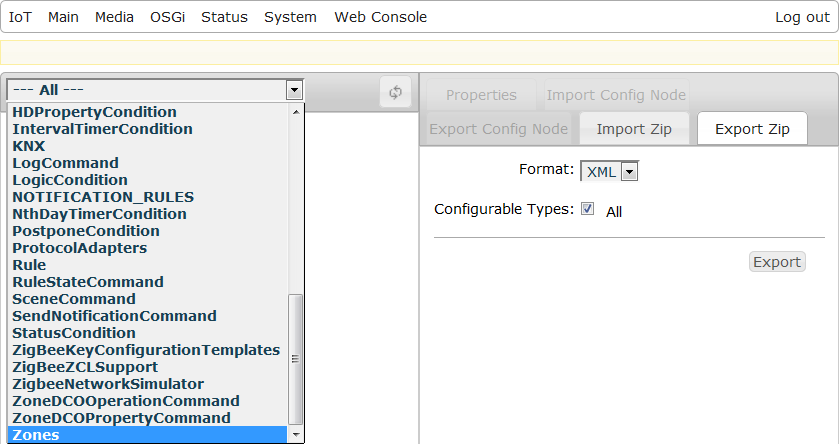The width and height of the screenshot is (839, 444).
Task: Switch to the Import Zip tab
Action: [x=634, y=129]
